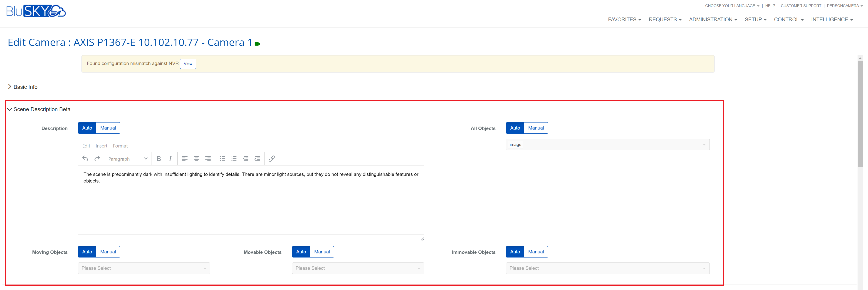Viewport: 868px width, 290px height.
Task: Open the ADMINISTRATION menu
Action: (x=713, y=20)
